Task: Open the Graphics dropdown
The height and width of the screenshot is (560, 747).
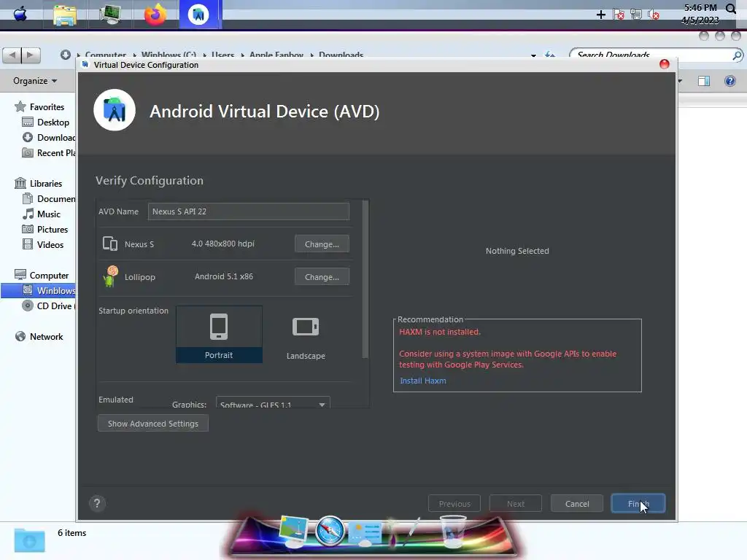Action: (x=273, y=402)
